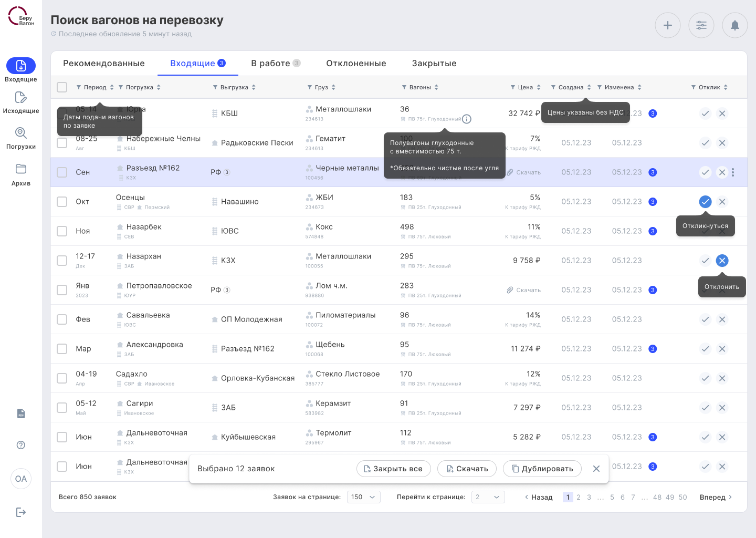Toggle the select-all checkbox in table header

(x=62, y=87)
